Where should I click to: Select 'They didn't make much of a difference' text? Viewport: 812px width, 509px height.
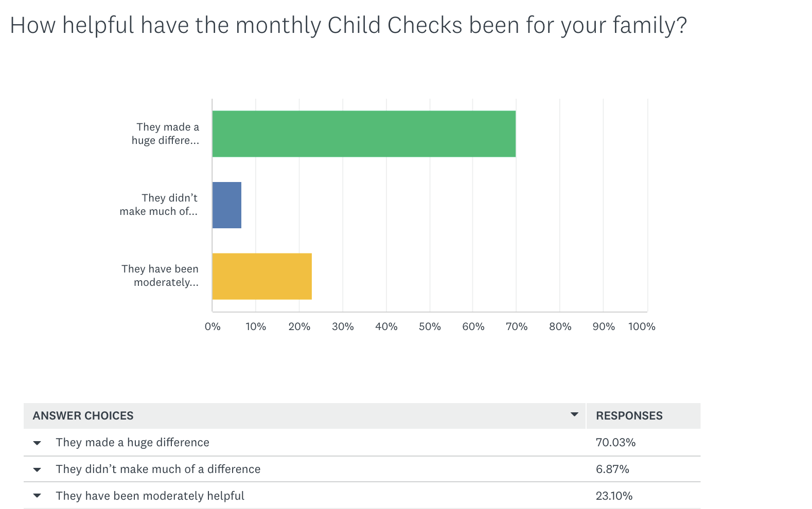(158, 469)
